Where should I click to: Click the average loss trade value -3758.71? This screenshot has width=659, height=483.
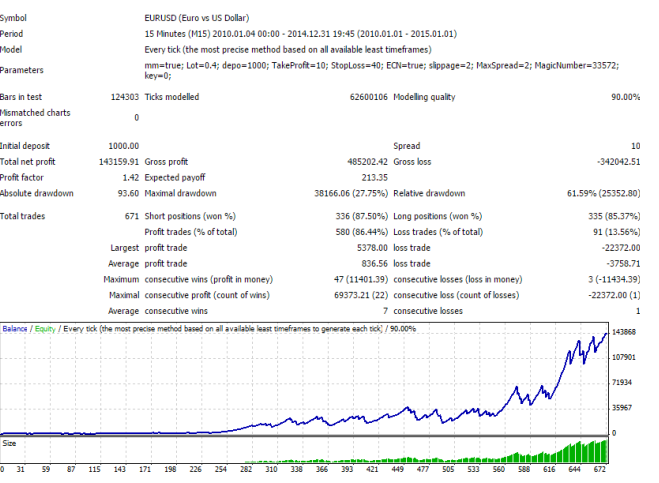point(623,264)
